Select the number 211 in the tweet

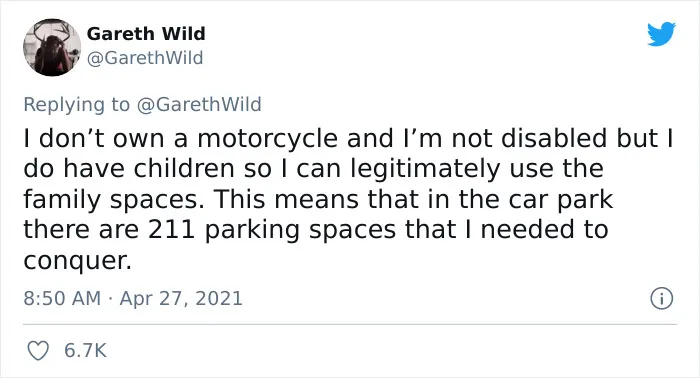(x=171, y=229)
